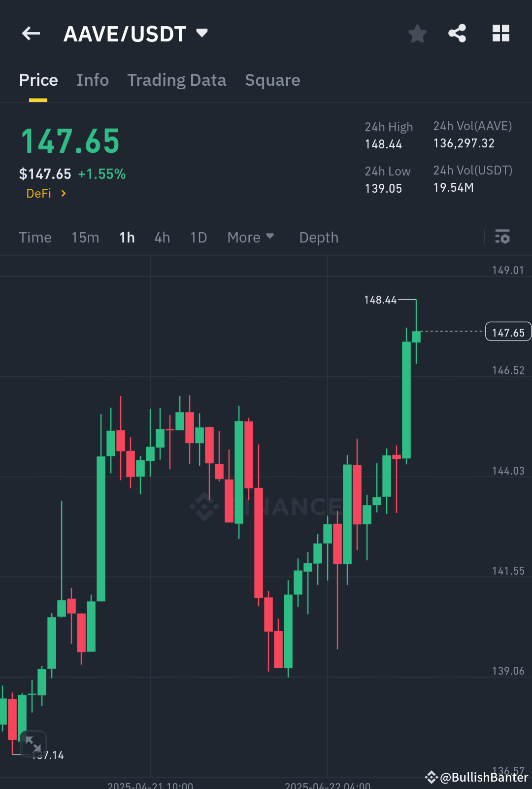Select the 4h timeframe option
The image size is (532, 789).
coord(162,237)
